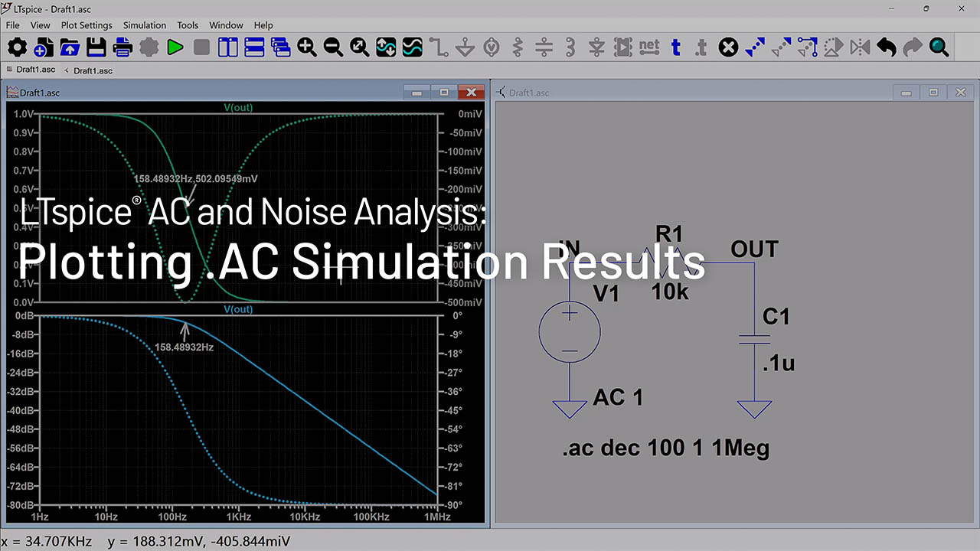Screen dimensions: 980x551
Task: Open the Help menu
Action: click(x=263, y=25)
